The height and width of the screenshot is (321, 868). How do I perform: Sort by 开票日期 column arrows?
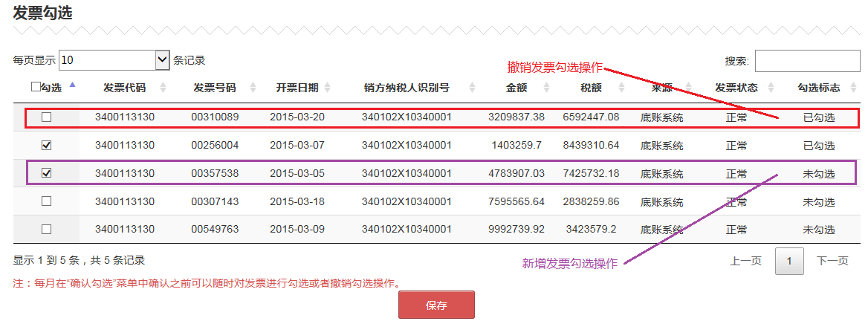coord(327,88)
